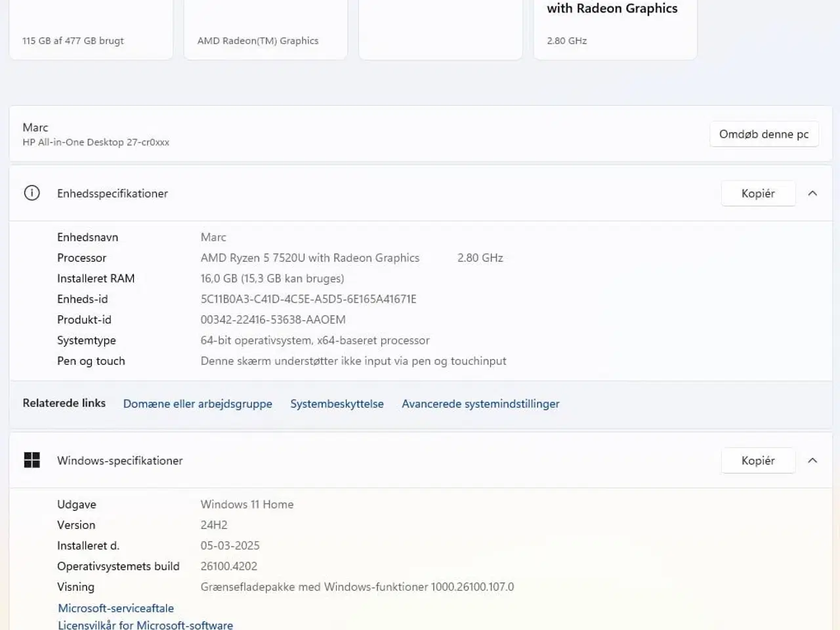Click the PC name Marc above HP All-in-One
The width and height of the screenshot is (840, 630).
pyautogui.click(x=35, y=127)
